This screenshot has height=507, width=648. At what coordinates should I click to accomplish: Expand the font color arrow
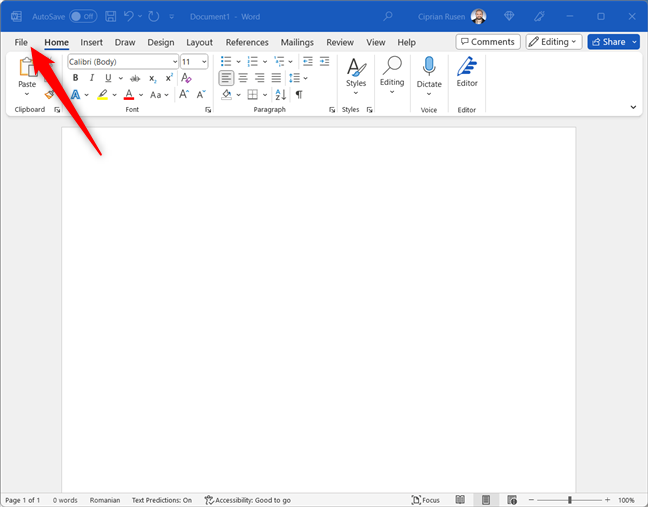point(141,95)
